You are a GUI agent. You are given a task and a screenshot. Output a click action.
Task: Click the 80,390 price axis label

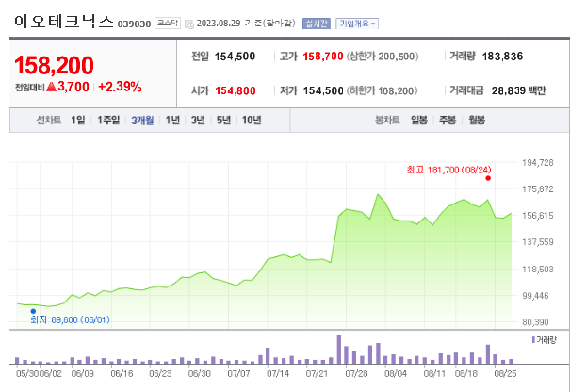535,322
